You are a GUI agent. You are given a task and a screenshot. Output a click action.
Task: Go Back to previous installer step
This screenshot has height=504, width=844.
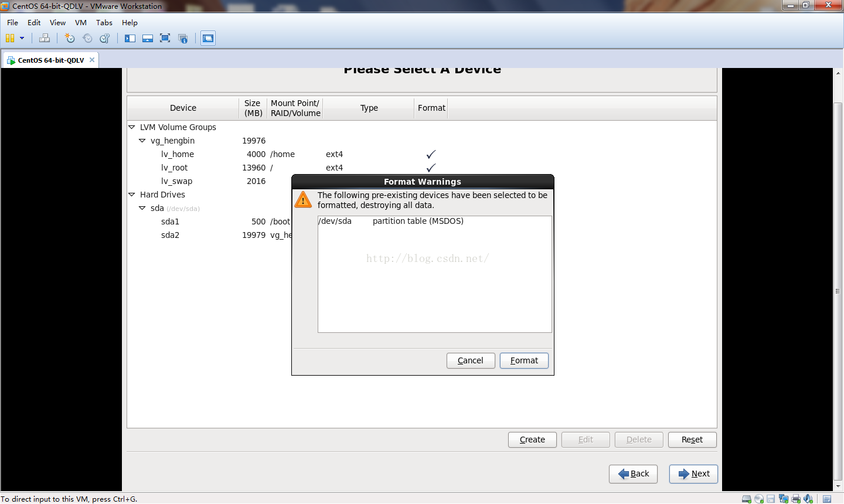coord(634,474)
